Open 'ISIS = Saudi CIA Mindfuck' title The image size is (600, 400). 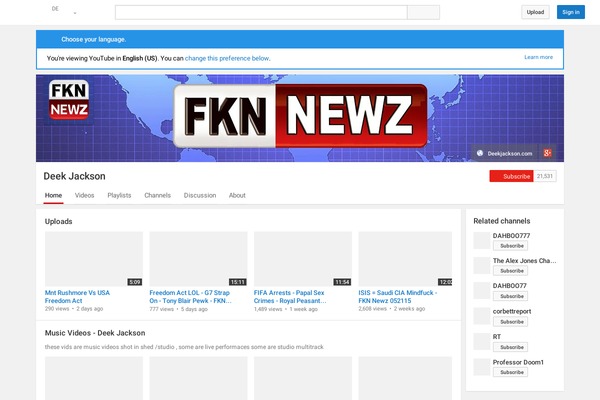coord(398,297)
